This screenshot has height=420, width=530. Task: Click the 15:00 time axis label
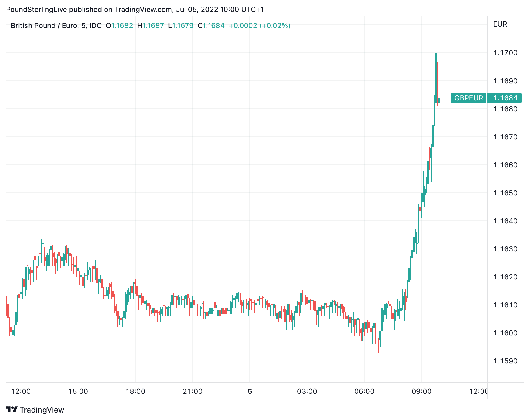78,391
